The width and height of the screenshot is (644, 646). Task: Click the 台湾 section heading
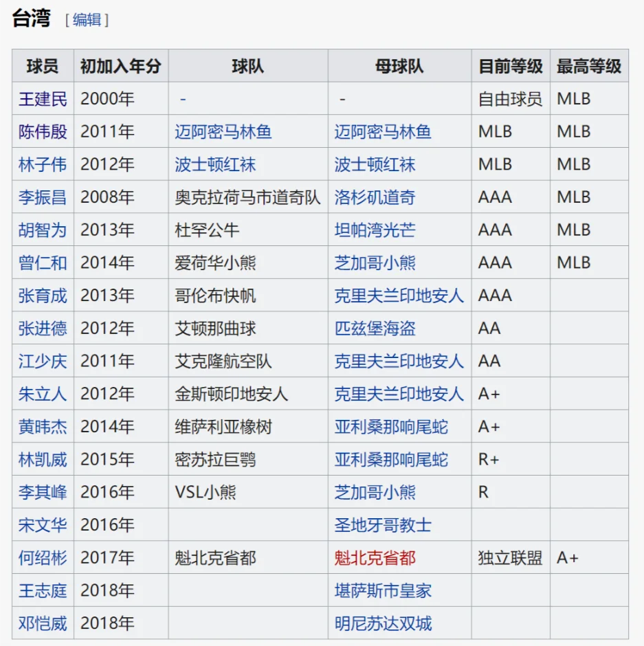coord(32,19)
